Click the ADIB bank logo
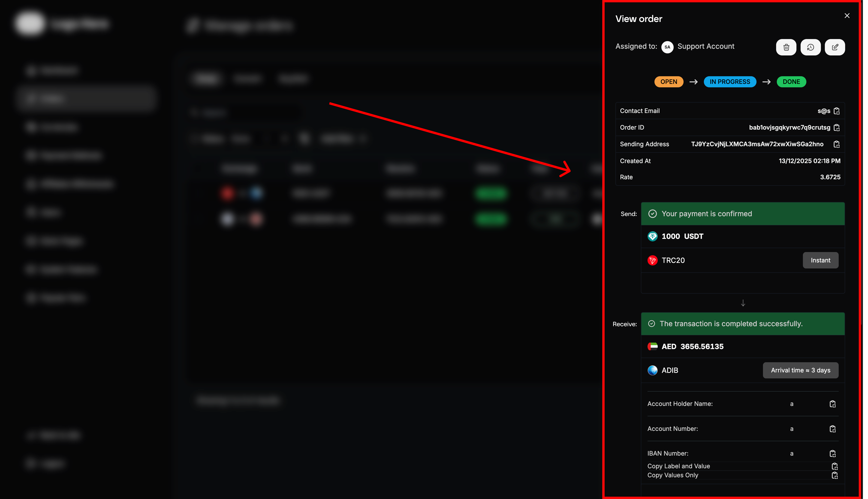 coord(653,370)
